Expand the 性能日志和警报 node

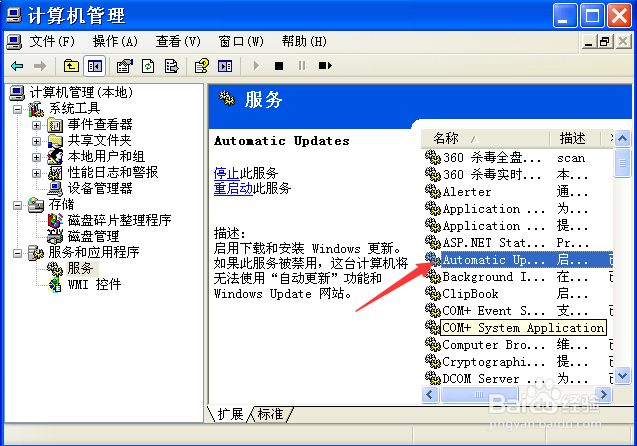point(37,173)
